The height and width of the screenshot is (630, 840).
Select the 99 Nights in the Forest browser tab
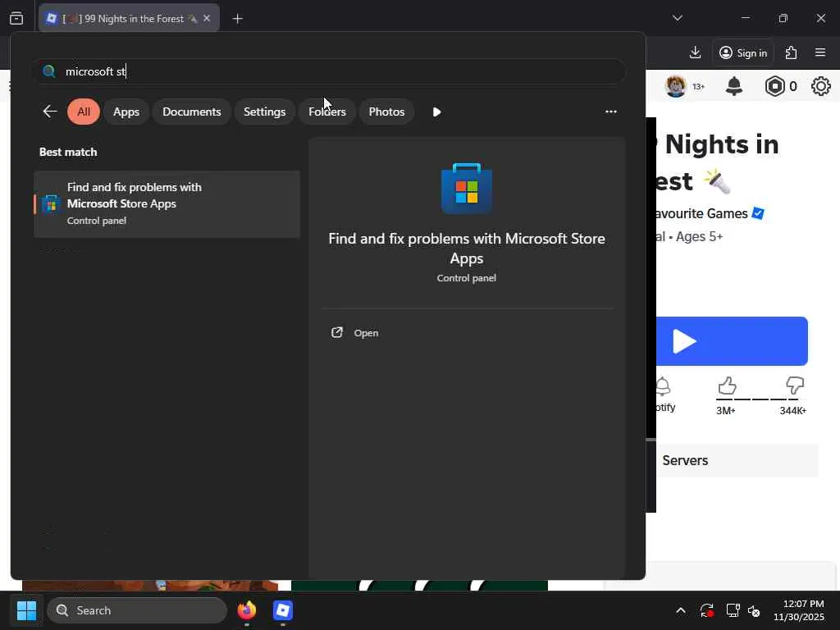129,18
